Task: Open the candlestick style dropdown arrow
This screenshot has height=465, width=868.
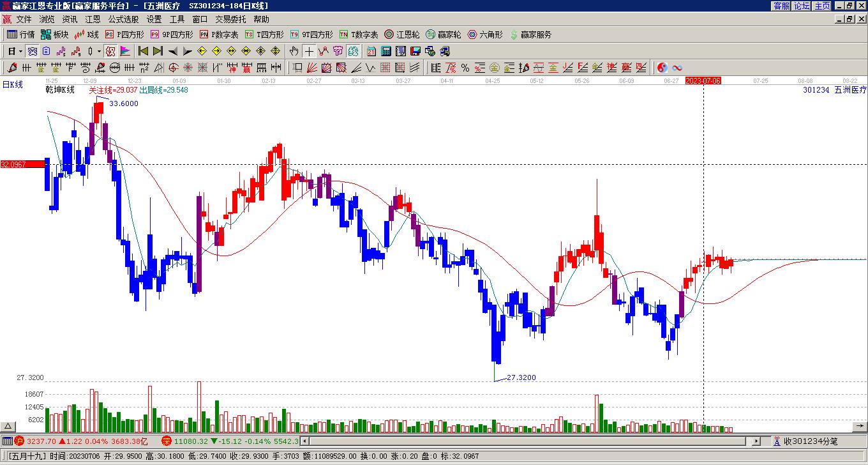Action: click(99, 51)
